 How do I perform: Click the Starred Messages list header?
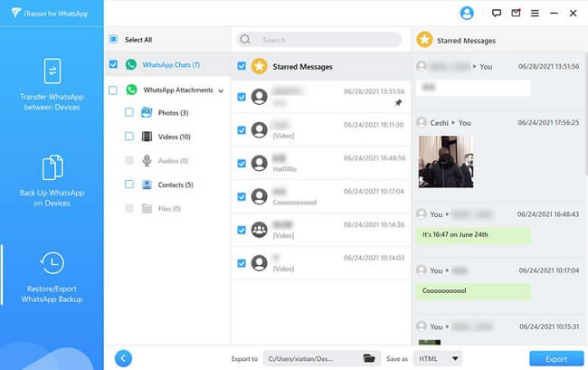321,66
